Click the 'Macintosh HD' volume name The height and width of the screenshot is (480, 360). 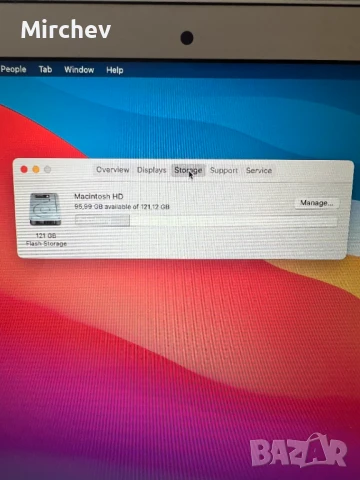click(x=99, y=196)
